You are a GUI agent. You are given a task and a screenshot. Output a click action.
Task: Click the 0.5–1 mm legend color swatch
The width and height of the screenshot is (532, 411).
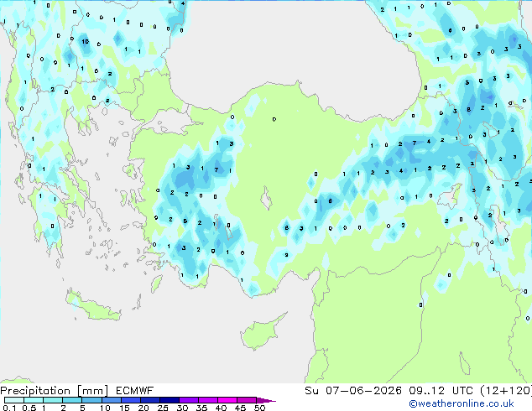tap(34, 400)
